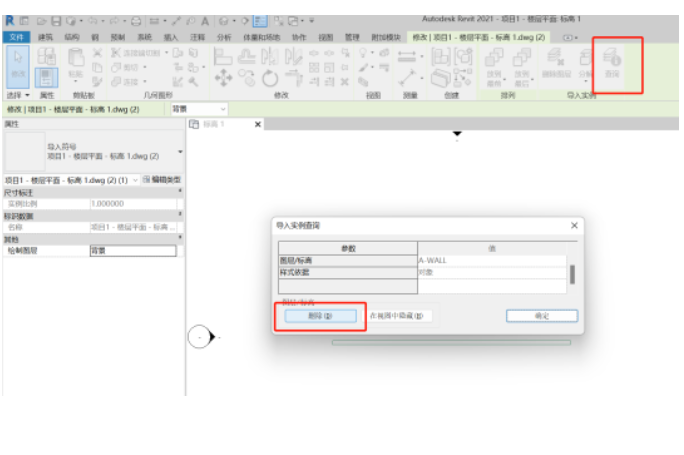The height and width of the screenshot is (455, 684).
Task: Open the type selector dropdown in Properties
Action: 180,151
